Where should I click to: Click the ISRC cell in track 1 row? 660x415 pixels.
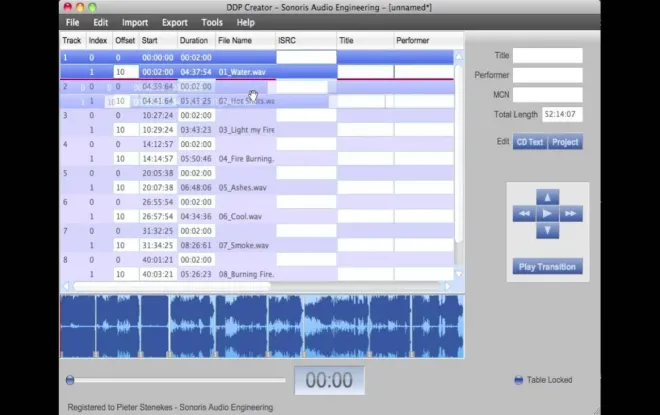[306, 57]
